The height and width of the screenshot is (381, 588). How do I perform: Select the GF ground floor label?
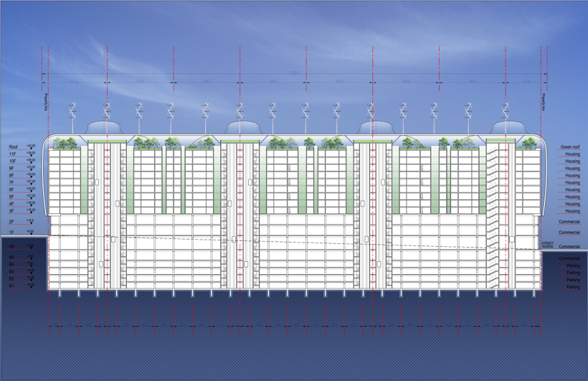(x=11, y=246)
